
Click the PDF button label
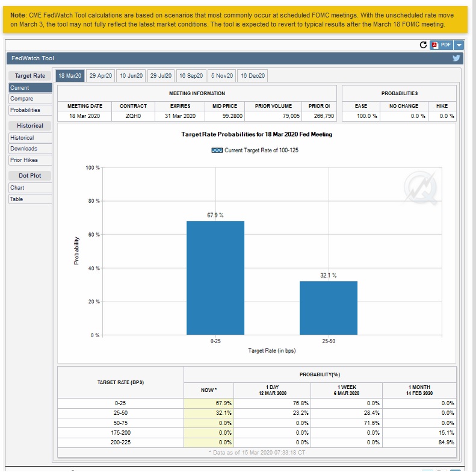click(446, 45)
